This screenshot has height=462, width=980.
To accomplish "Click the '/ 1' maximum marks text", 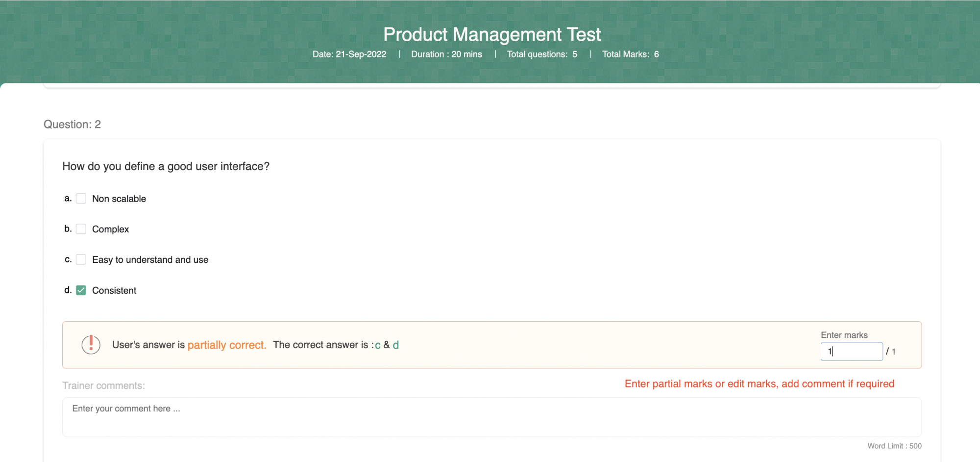I will pyautogui.click(x=891, y=352).
